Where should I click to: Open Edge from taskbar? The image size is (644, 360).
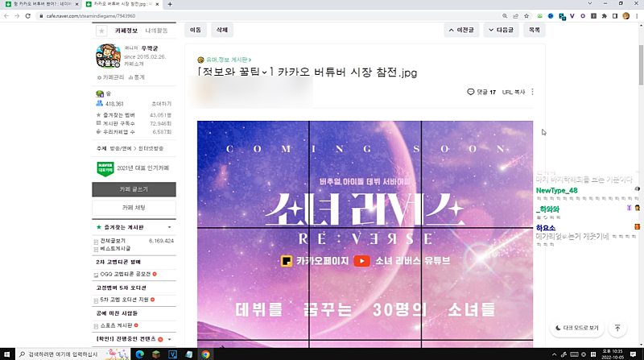coord(139,354)
